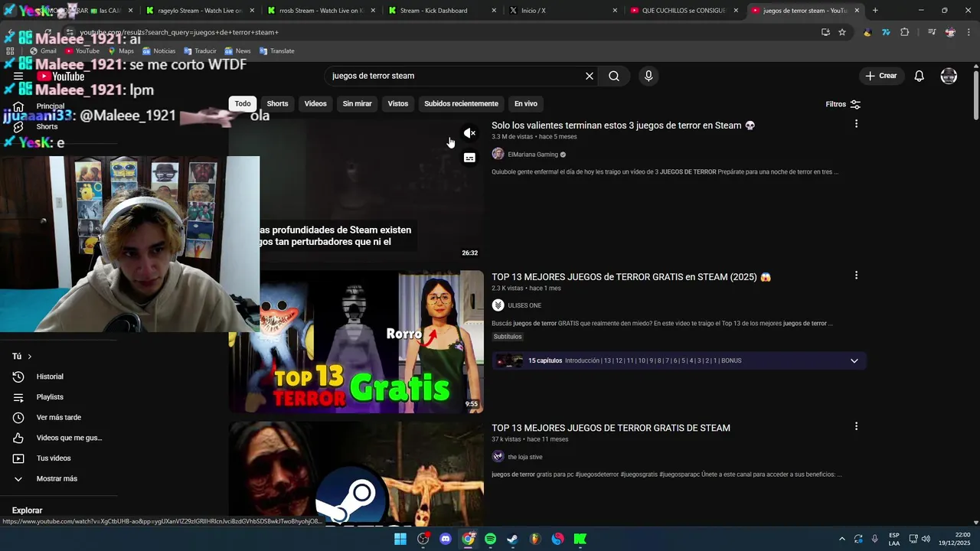Image resolution: width=980 pixels, height=551 pixels.
Task: Open ElMariana Gaming channel link
Action: click(x=533, y=155)
